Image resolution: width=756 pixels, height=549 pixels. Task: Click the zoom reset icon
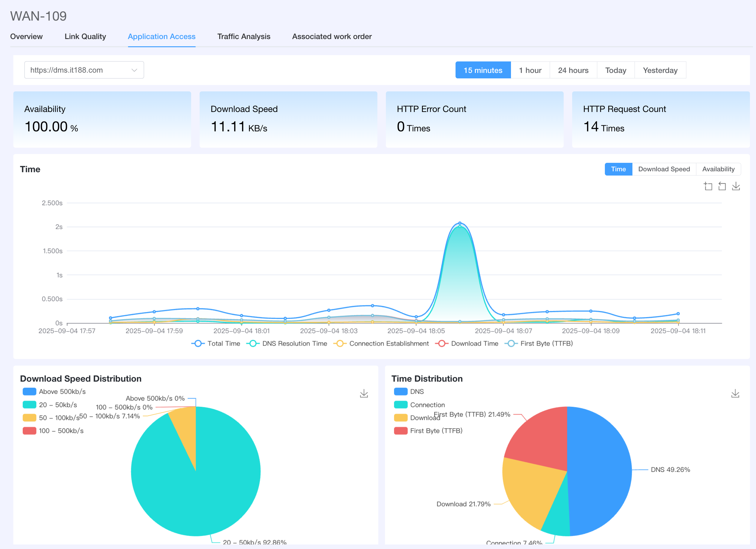point(722,186)
